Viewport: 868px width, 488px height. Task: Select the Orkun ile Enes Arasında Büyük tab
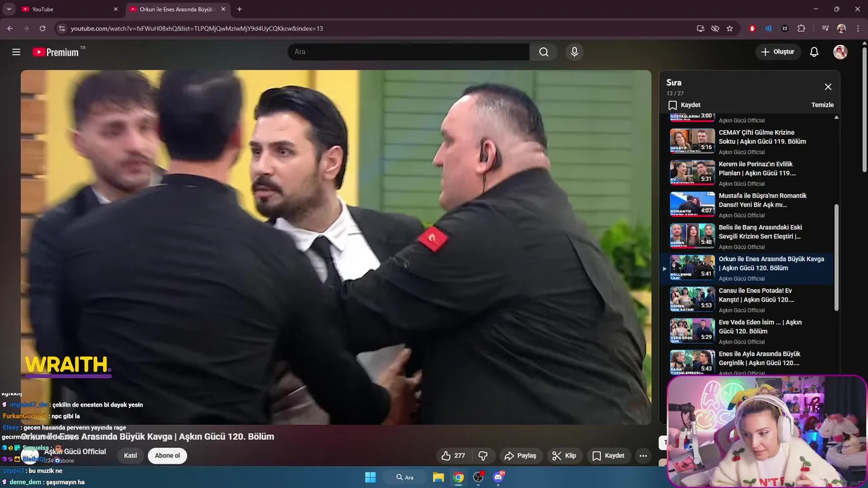(x=176, y=9)
